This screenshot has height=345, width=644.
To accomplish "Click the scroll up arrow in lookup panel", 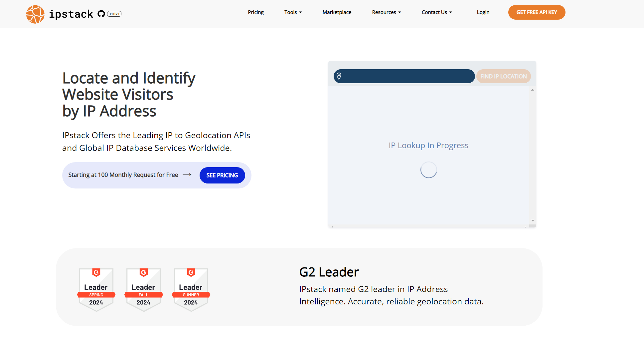I will coord(533,90).
